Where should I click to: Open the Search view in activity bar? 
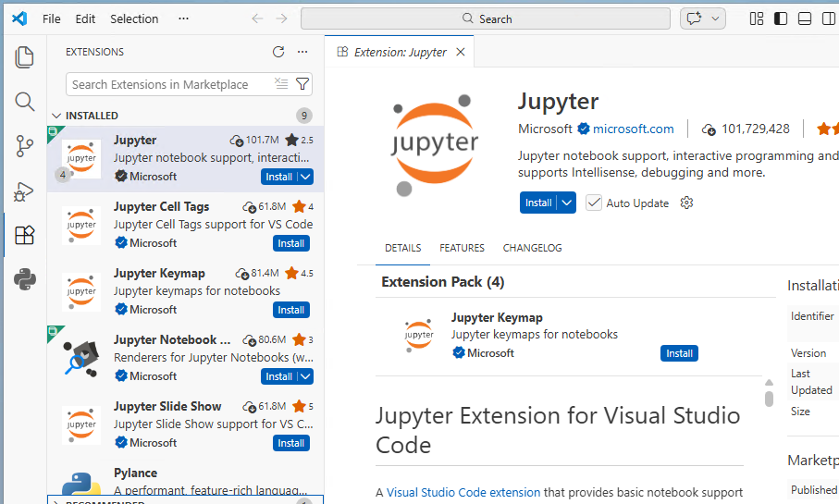coord(24,101)
